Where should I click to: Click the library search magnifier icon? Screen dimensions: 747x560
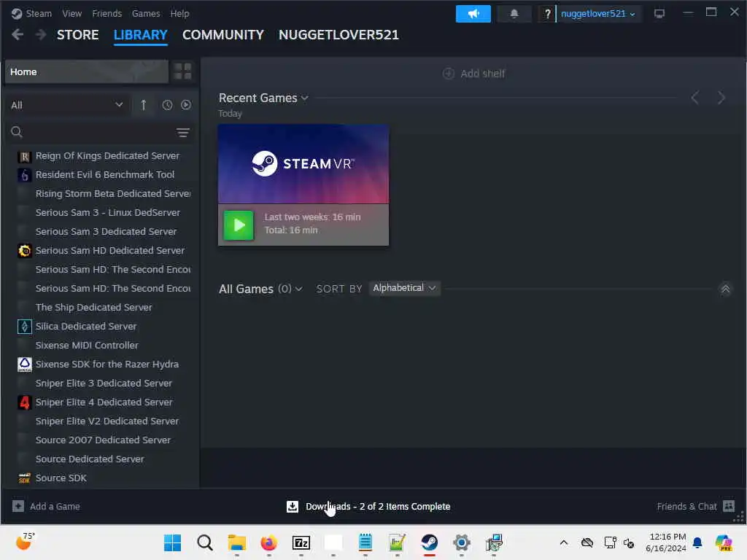click(17, 132)
